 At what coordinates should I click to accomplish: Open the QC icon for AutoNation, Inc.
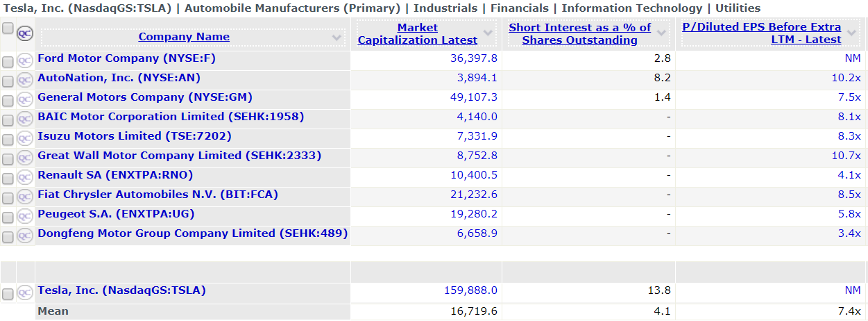pyautogui.click(x=25, y=81)
